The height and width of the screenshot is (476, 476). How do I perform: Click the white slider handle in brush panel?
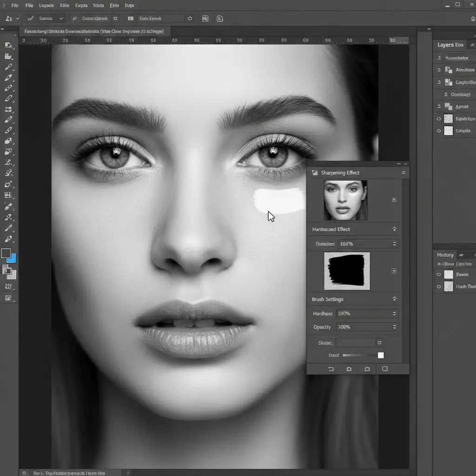(381, 356)
